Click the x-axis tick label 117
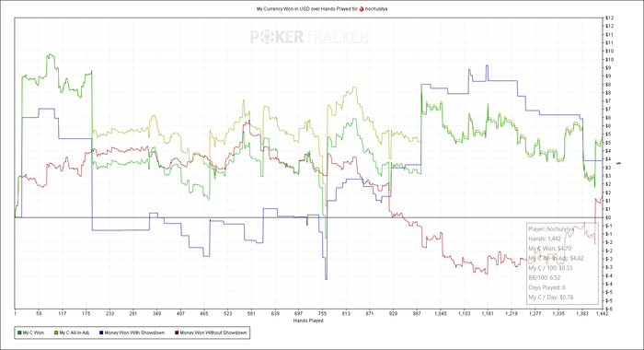Image resolution: width=644 pixels, height=350 pixels. click(x=62, y=314)
